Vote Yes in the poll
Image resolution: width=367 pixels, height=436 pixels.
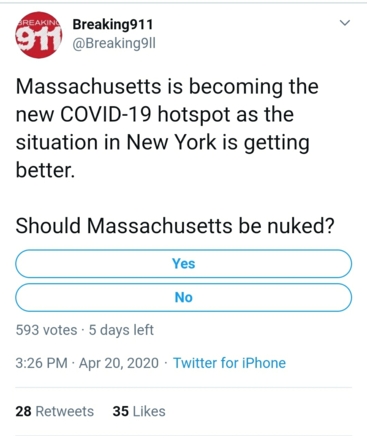183,264
